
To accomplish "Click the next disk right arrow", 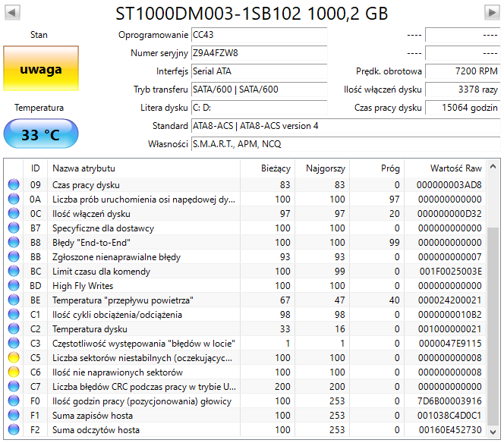I will [x=490, y=13].
